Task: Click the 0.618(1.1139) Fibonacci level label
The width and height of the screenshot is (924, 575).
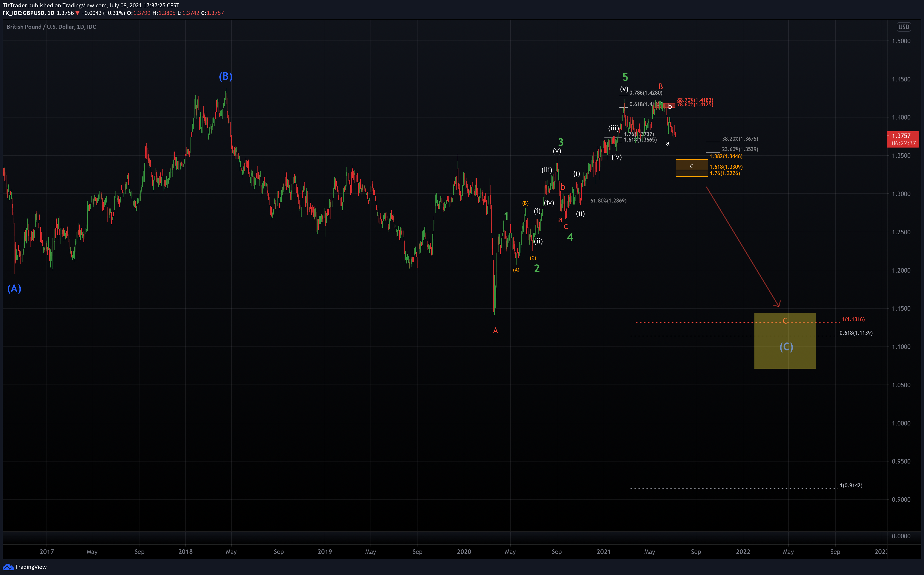Action: click(x=856, y=333)
